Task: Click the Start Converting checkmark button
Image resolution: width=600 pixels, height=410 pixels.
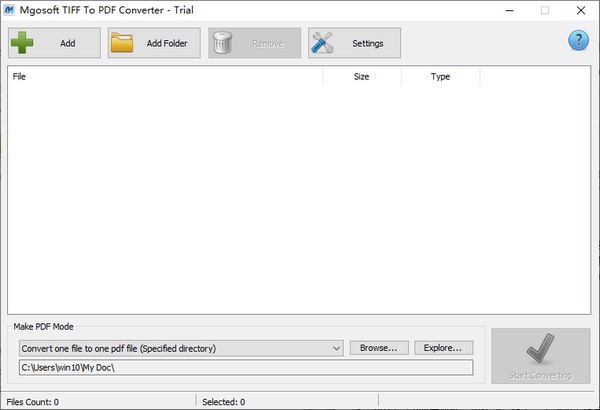Action: point(541,356)
